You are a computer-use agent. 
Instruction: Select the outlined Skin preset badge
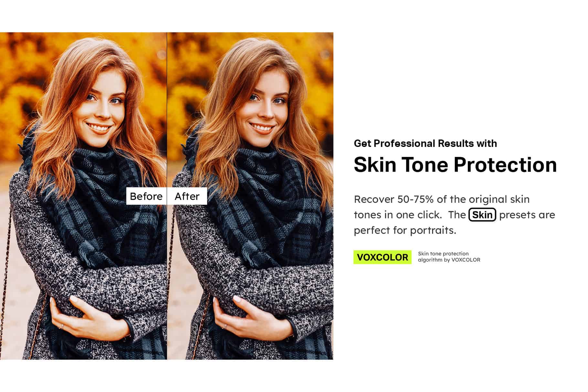tap(482, 215)
